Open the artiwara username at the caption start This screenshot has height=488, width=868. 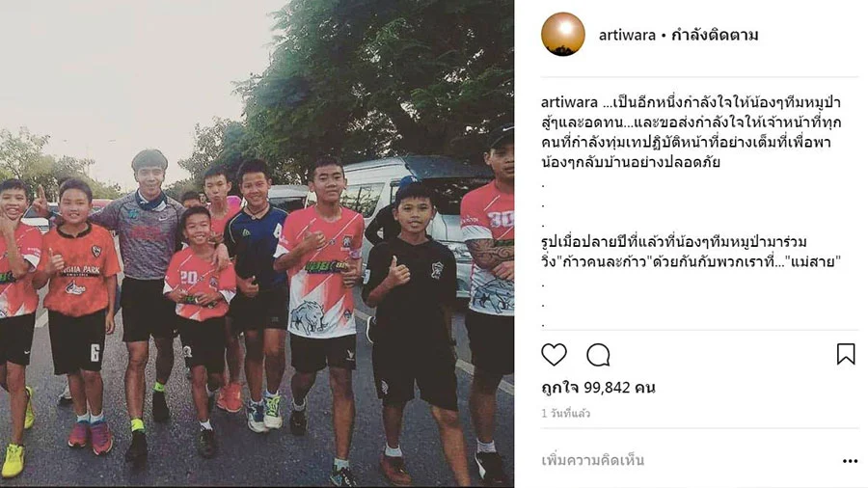point(569,103)
